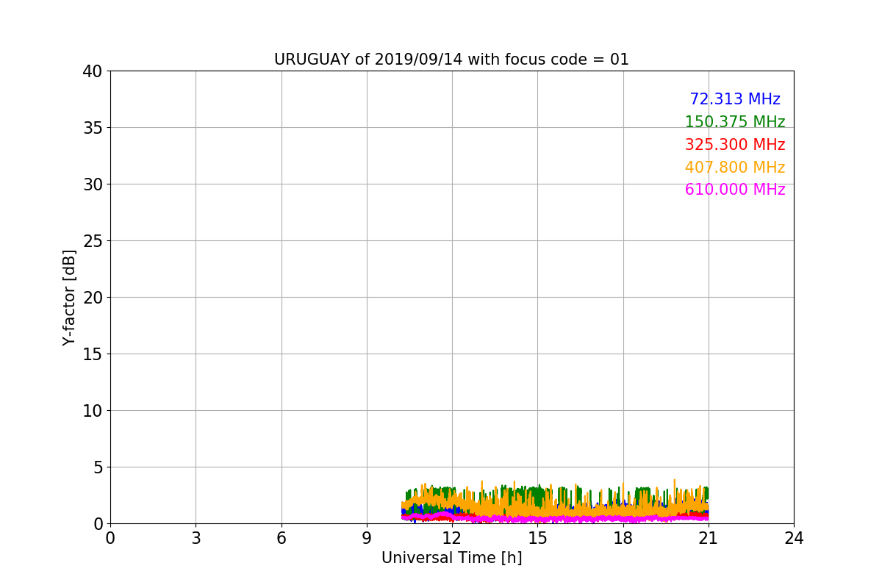Click x-axis tick label 12
Screen dimensions: 882x588
pos(452,538)
